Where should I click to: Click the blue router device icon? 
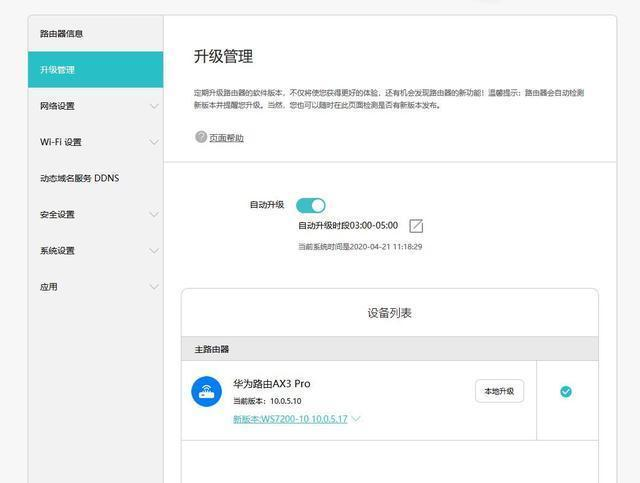coord(207,392)
